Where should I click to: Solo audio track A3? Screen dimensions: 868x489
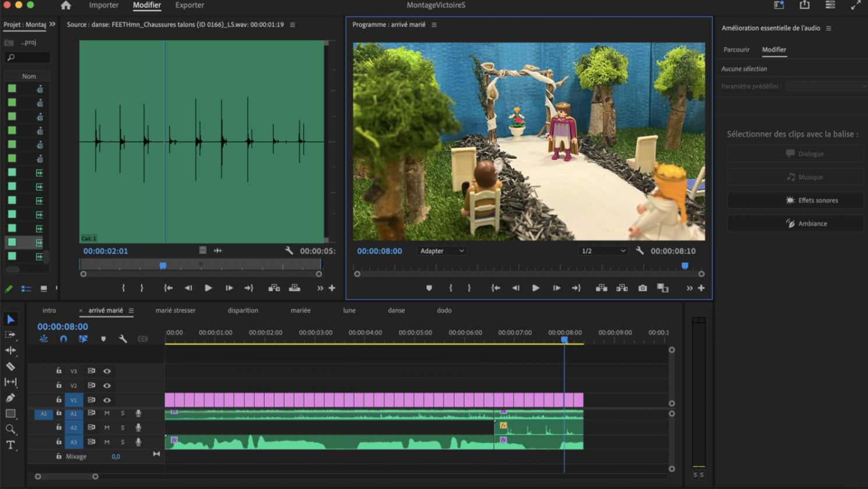(122, 442)
